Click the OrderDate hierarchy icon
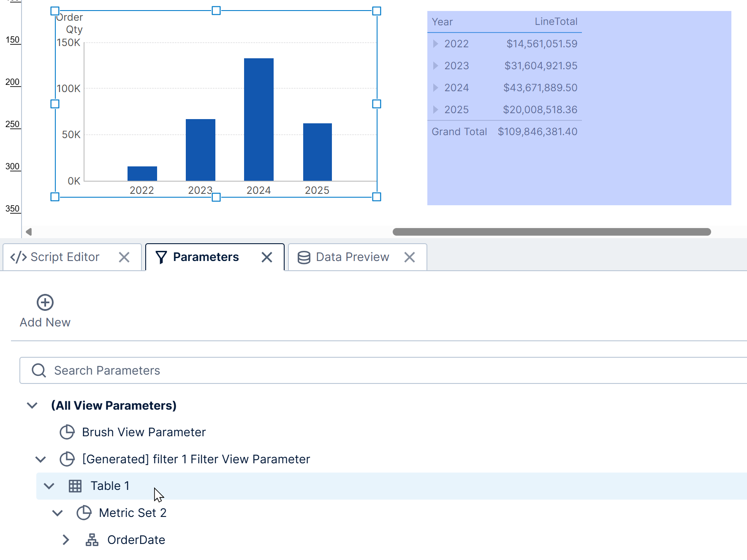The height and width of the screenshot is (560, 747). pos(92,540)
